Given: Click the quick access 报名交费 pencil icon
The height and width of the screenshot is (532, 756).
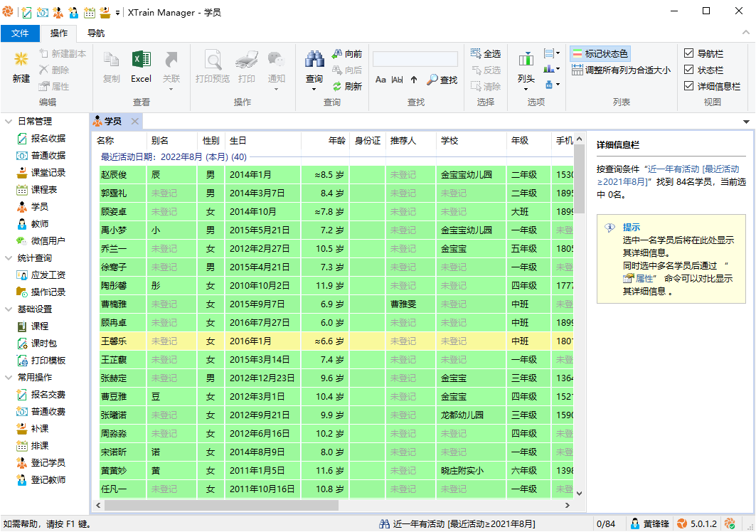Looking at the screenshot, I should pyautogui.click(x=26, y=13).
